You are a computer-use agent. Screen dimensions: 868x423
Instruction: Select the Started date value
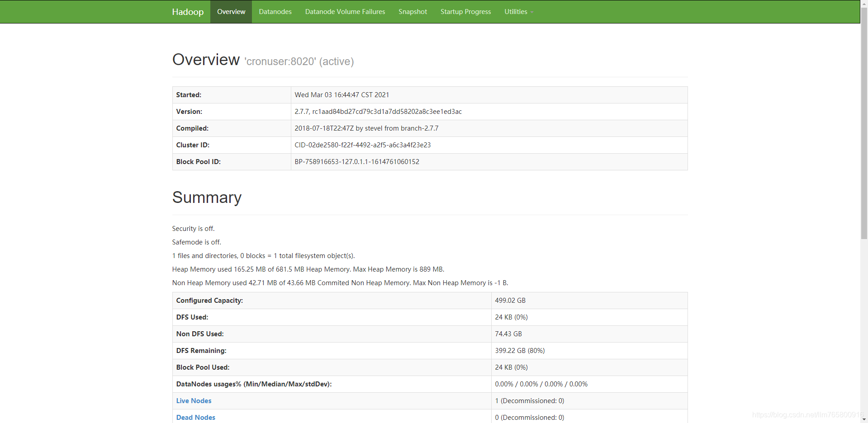[x=342, y=95]
